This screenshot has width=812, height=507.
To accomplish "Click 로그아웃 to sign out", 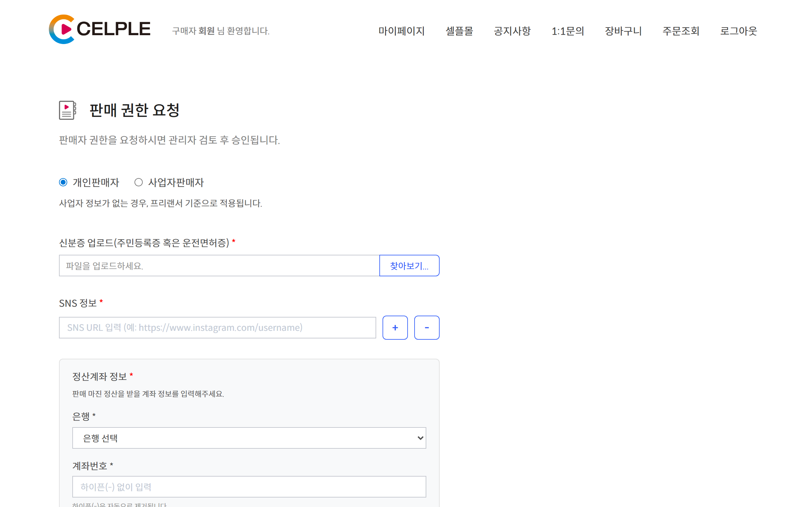I will (x=738, y=31).
